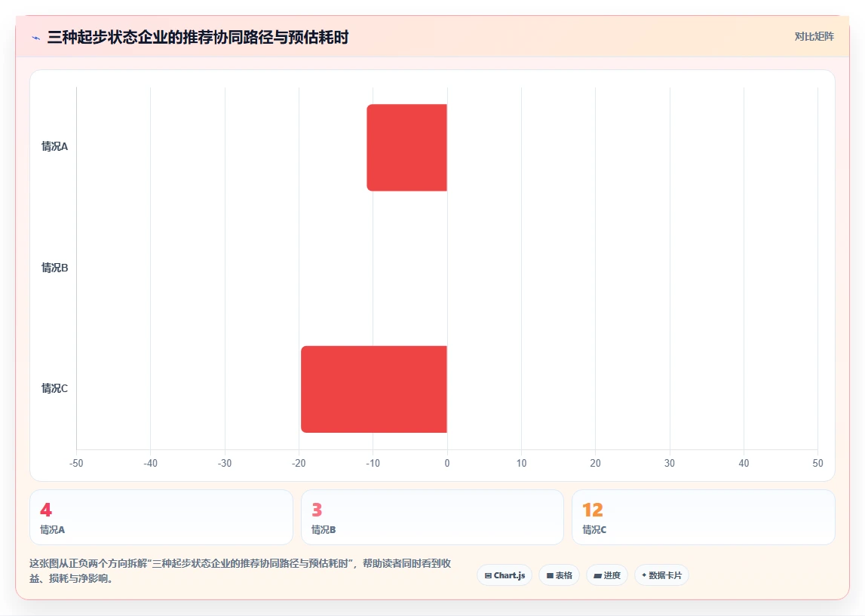Image resolution: width=865 pixels, height=616 pixels.
Task: Click the 情况B axis label
Action: (54, 268)
